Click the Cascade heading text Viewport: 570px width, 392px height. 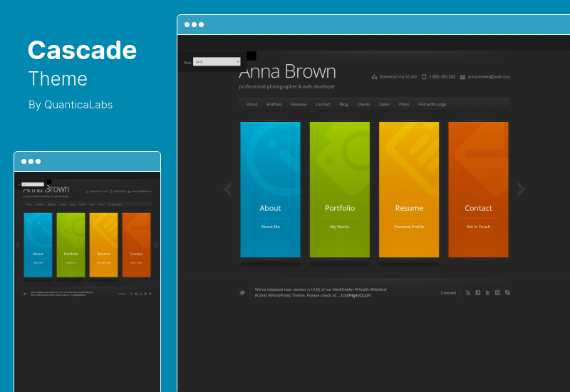pos(82,50)
